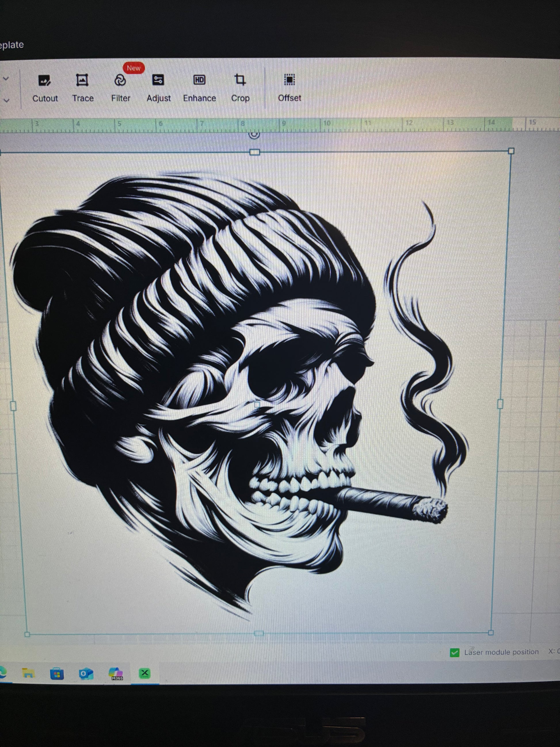560x747 pixels.
Task: Open the Trace tool
Action: [83, 88]
